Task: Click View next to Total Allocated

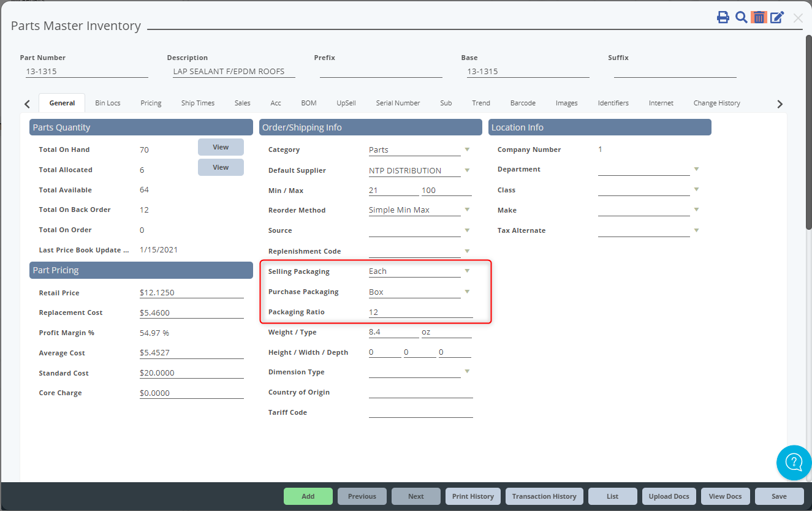Action: tap(221, 167)
